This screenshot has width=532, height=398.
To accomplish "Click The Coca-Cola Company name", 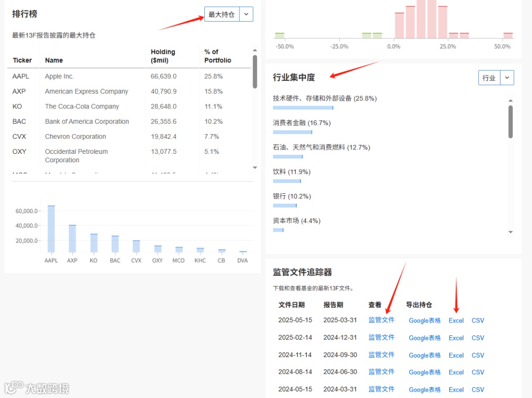I will [x=82, y=107].
